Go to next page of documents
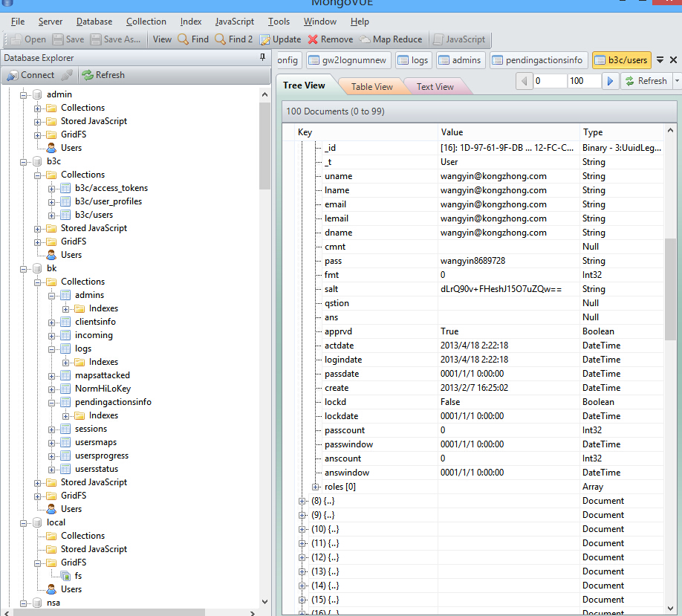 pyautogui.click(x=610, y=81)
